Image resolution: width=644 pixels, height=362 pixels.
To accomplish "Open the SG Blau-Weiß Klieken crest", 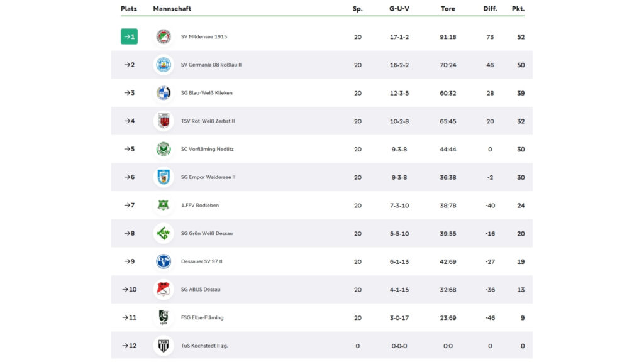I will click(164, 93).
